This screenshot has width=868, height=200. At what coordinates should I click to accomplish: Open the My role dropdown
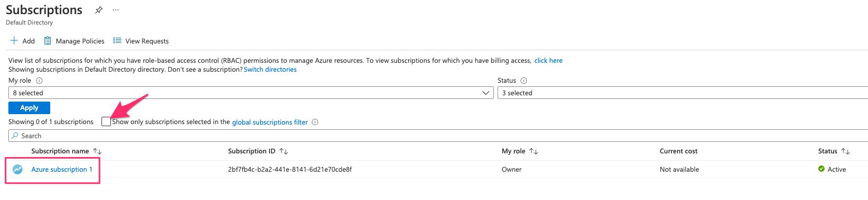coord(251,93)
